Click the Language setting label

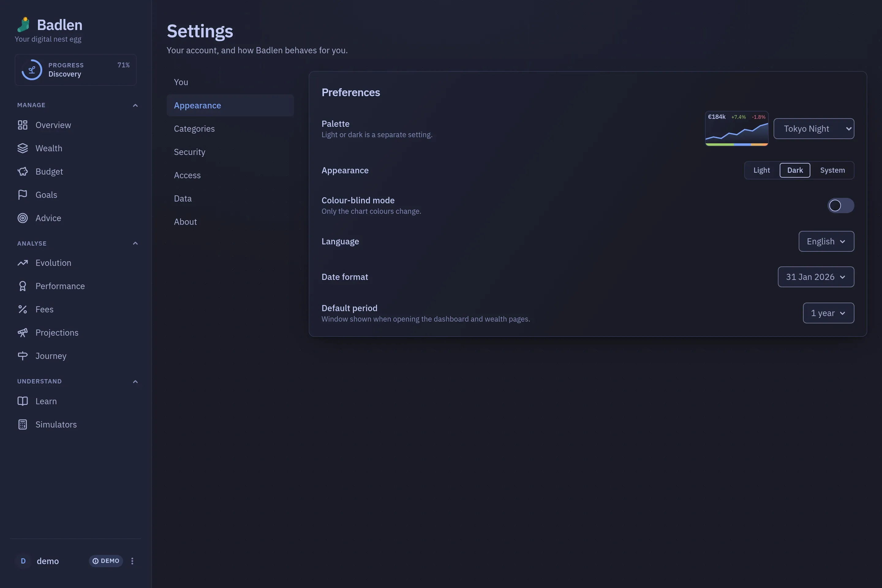click(340, 242)
